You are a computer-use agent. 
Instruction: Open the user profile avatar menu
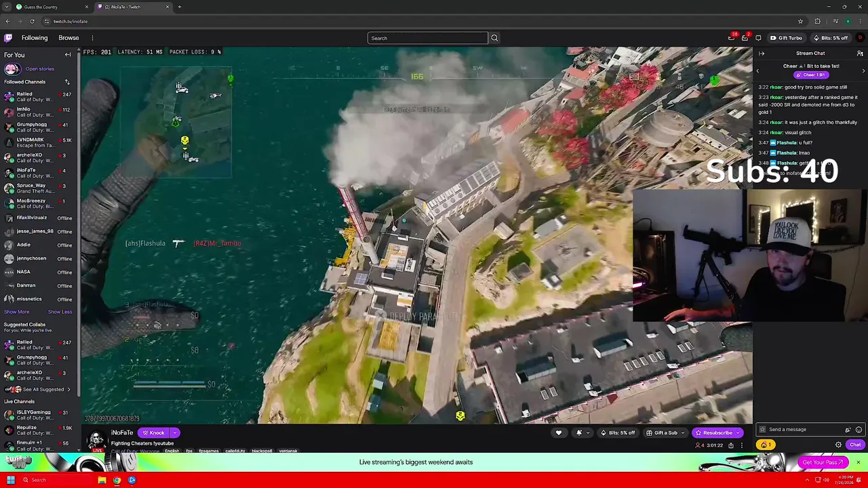[861, 38]
